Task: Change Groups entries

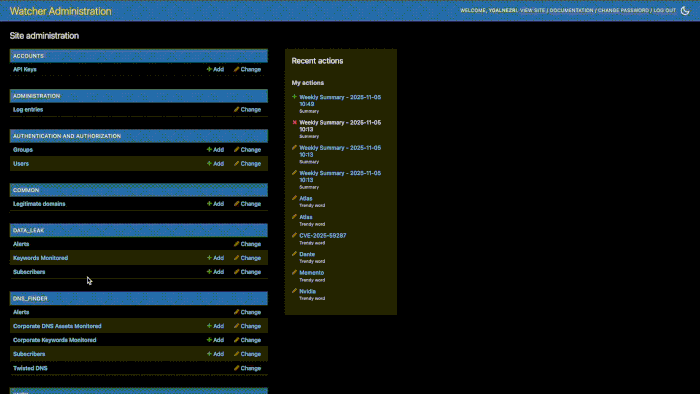Action: 247,149
